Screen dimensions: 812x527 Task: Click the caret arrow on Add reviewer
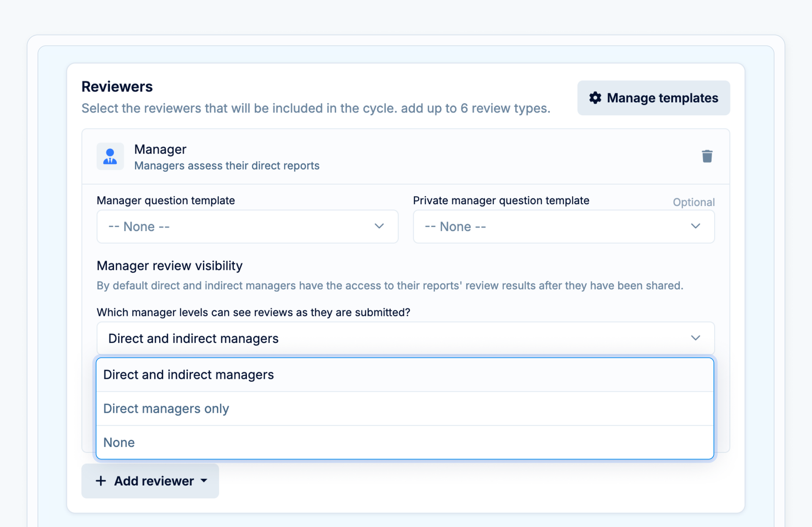(x=204, y=481)
